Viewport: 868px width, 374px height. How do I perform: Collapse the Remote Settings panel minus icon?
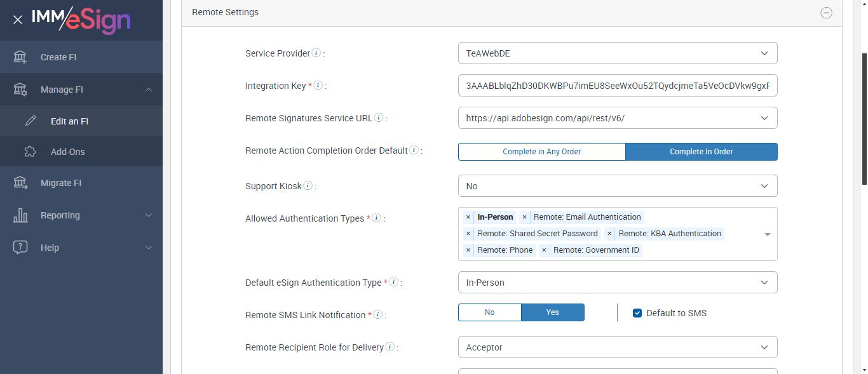click(x=826, y=13)
